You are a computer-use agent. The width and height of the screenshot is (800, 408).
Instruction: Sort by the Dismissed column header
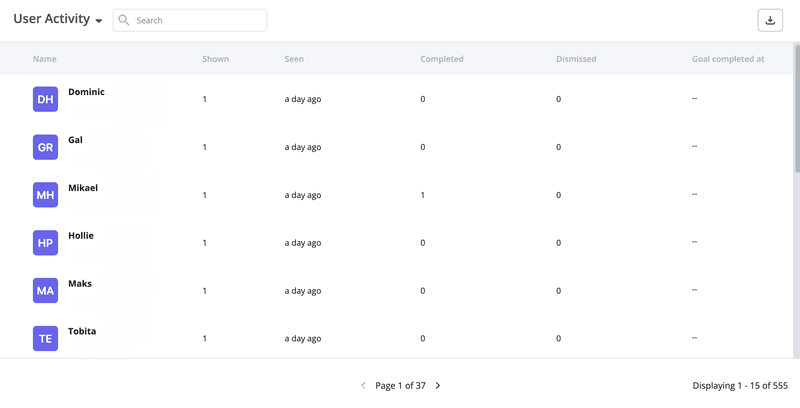576,59
